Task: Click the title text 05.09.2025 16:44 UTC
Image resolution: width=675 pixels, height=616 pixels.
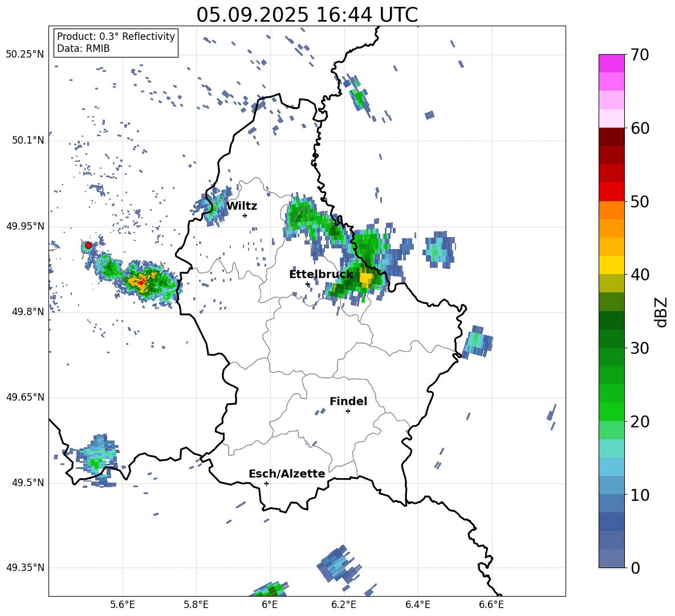Action: [x=307, y=15]
